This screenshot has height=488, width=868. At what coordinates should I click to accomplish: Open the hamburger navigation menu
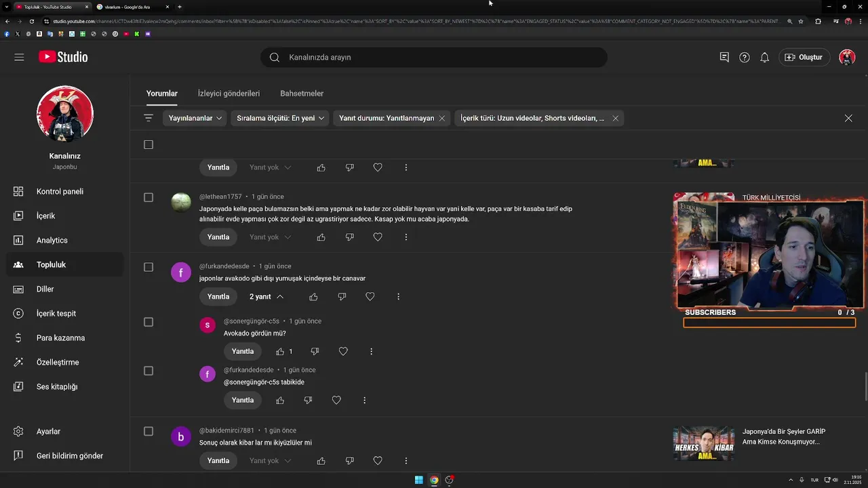(19, 57)
